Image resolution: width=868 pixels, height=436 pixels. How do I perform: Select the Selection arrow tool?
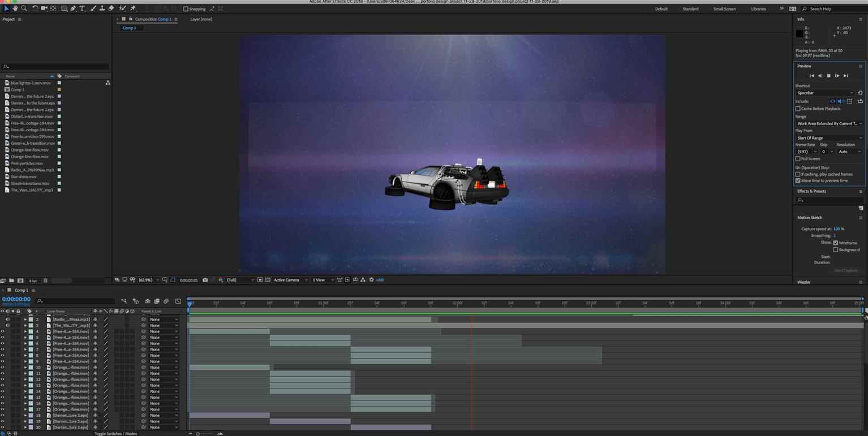click(x=6, y=8)
